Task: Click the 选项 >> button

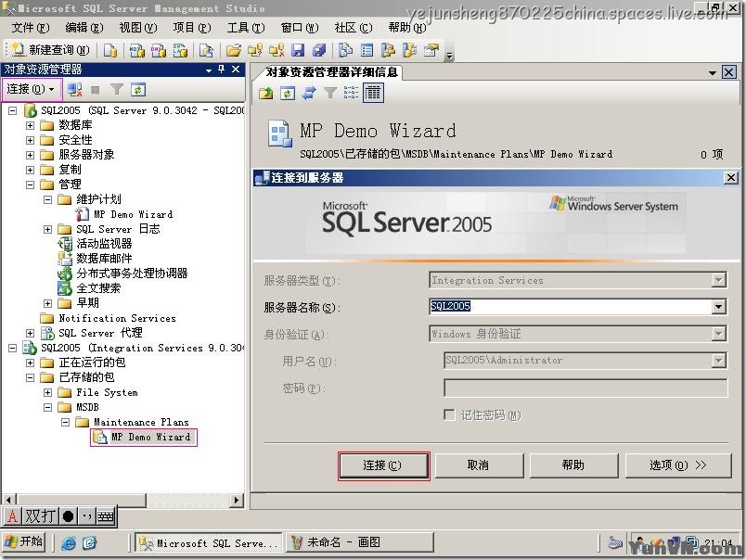Action: point(678,465)
